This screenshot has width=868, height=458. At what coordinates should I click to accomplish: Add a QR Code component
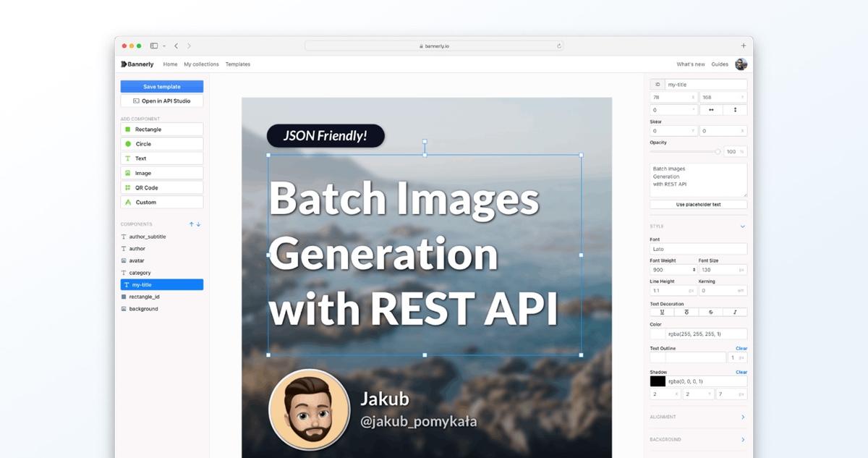[161, 187]
